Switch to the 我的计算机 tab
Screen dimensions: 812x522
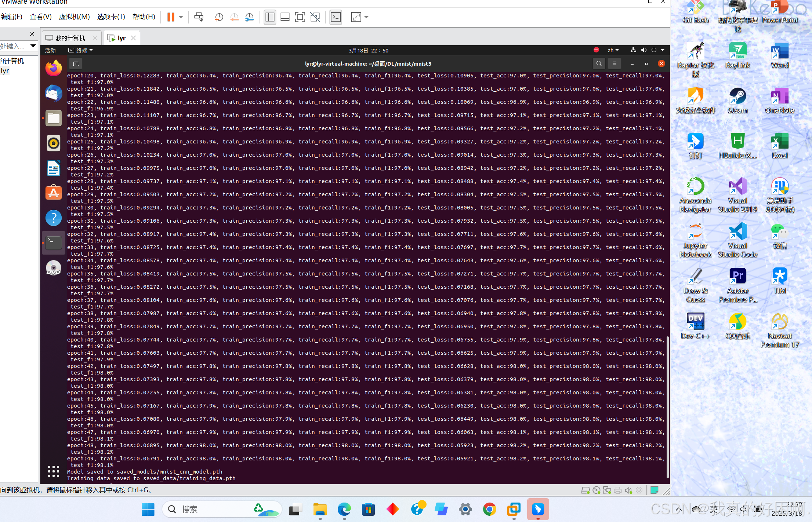tap(70, 38)
